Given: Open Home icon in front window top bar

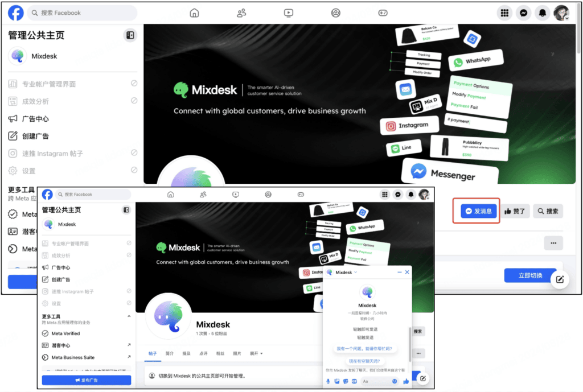Looking at the screenshot, I should coord(170,195).
